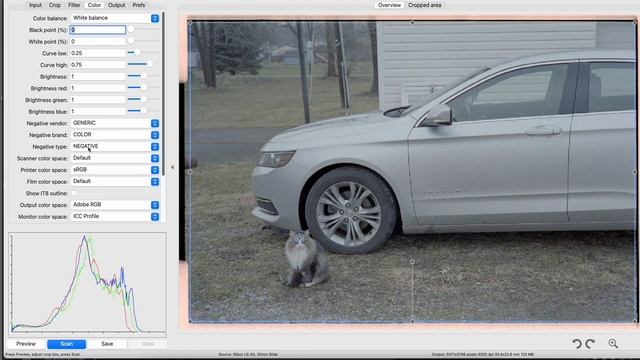Click the Curve high value field
The image size is (640, 360).
coord(98,65)
